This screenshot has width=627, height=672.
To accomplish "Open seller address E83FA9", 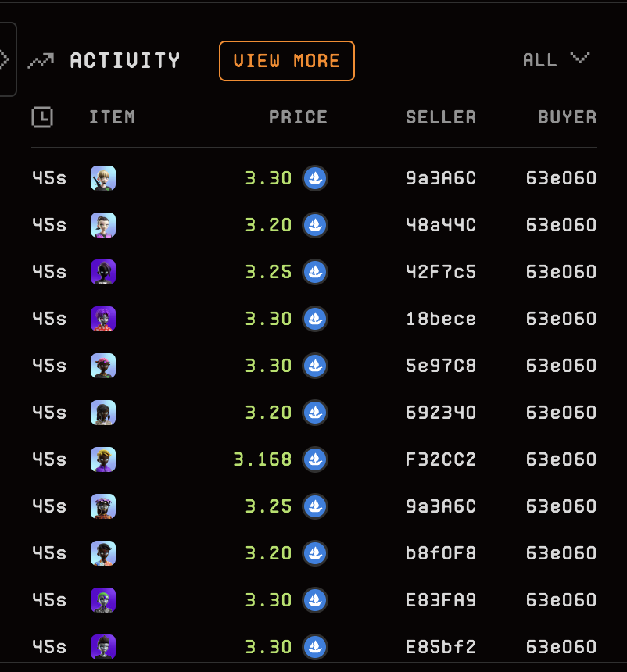I will tap(441, 600).
